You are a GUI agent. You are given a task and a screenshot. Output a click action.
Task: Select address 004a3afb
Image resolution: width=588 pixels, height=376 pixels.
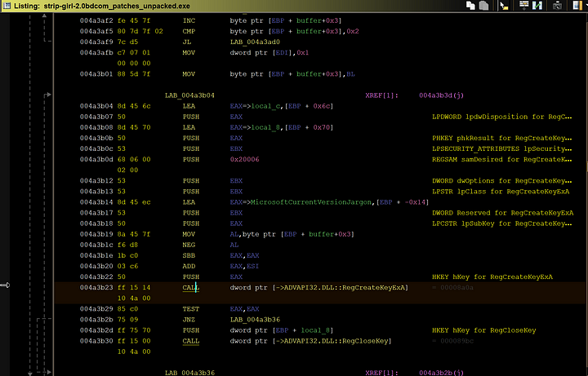(96, 53)
